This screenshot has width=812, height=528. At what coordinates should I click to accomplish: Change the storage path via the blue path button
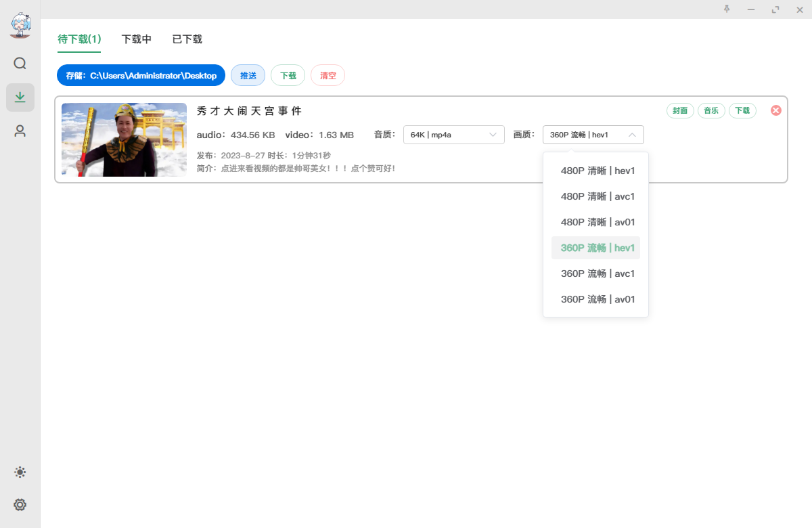point(141,75)
